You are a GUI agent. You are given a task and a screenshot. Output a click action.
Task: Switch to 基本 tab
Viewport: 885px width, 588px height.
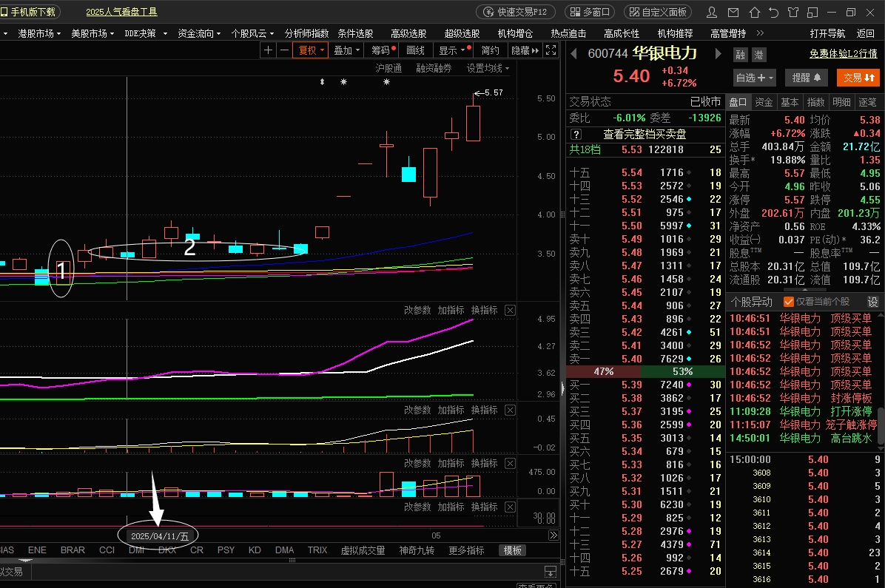(790, 102)
